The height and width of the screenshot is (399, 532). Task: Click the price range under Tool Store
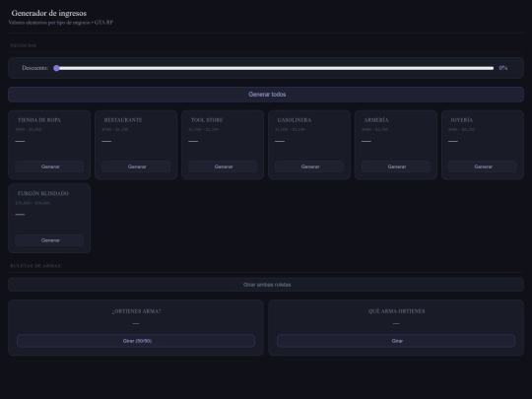pos(204,129)
